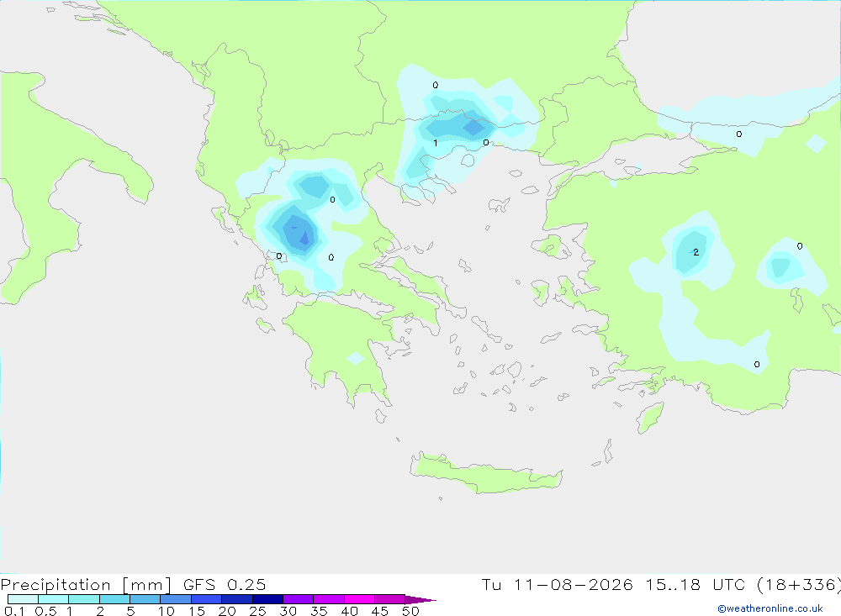Screen dimensions: 841x616
Task: Click the legend swatch between 0.5 and 1
Action: pyautogui.click(x=54, y=599)
